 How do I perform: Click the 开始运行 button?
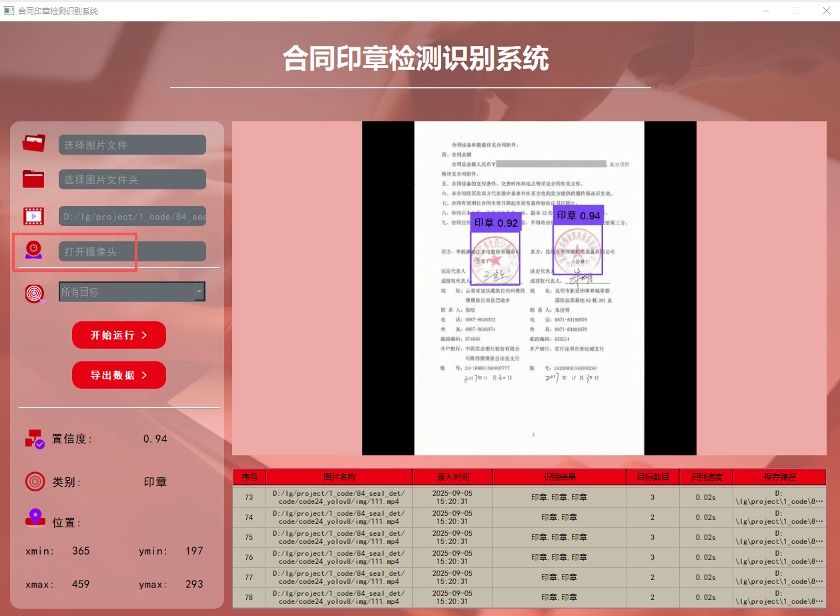[119, 335]
